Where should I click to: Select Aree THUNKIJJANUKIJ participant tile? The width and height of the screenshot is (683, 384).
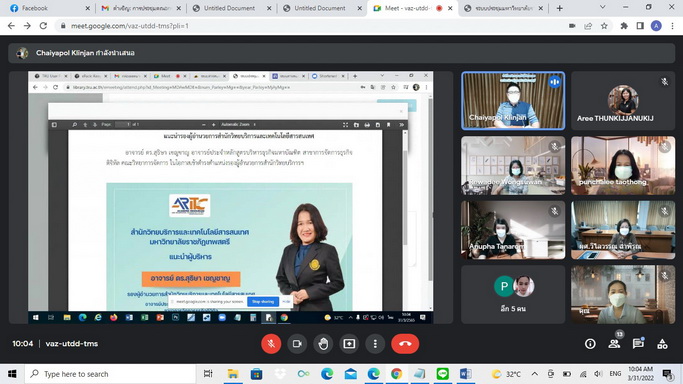click(623, 101)
